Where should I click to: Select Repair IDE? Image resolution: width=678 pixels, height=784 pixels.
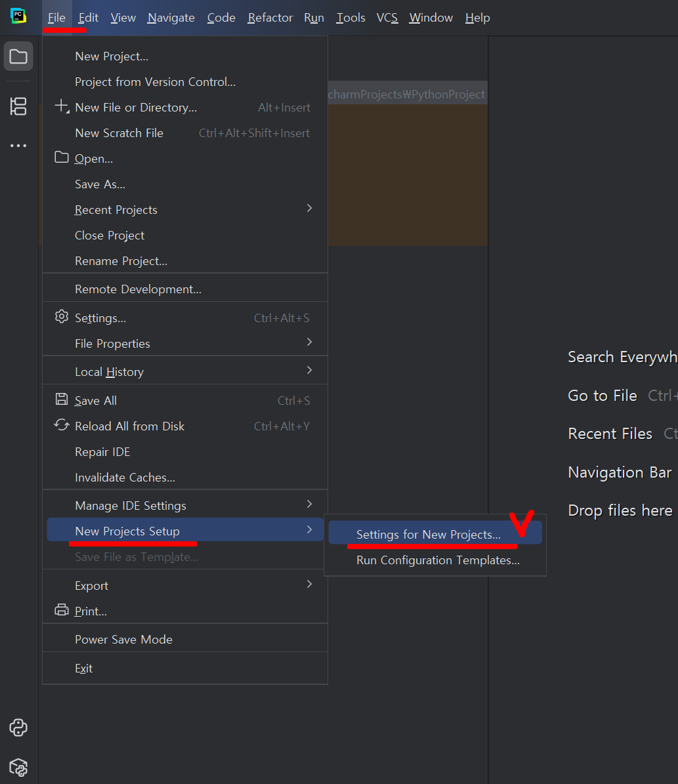[x=185, y=452]
